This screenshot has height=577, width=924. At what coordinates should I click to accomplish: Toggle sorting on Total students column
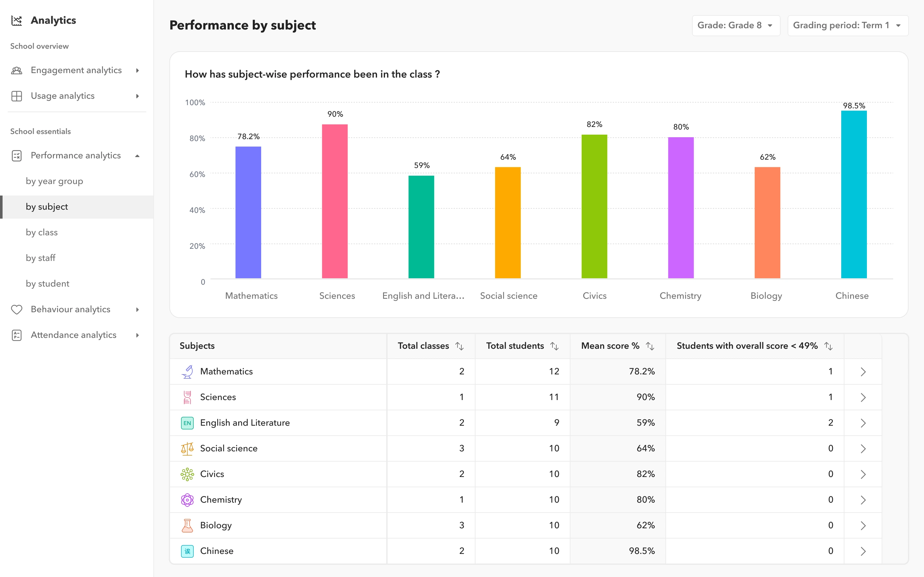[x=554, y=346]
